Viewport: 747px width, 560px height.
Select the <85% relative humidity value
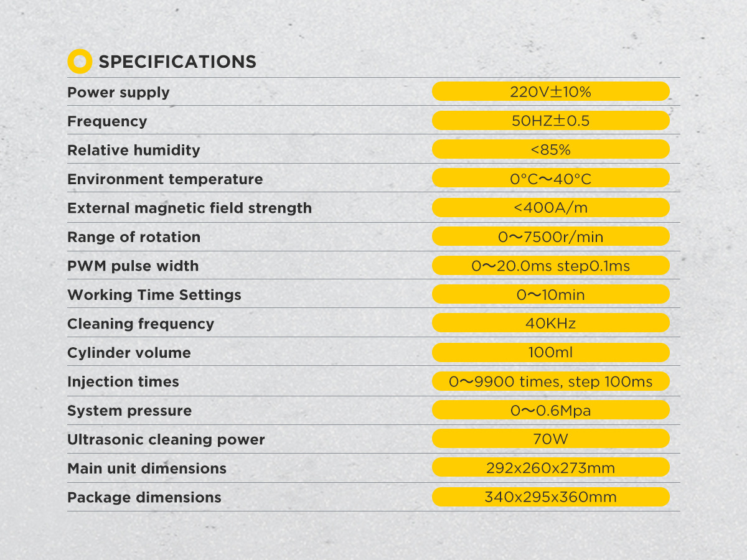point(550,150)
